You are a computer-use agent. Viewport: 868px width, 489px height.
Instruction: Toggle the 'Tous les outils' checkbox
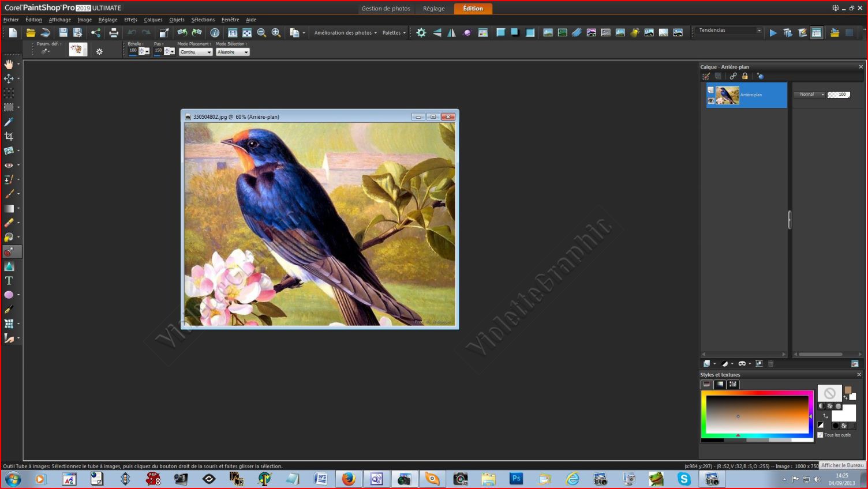[x=820, y=435]
